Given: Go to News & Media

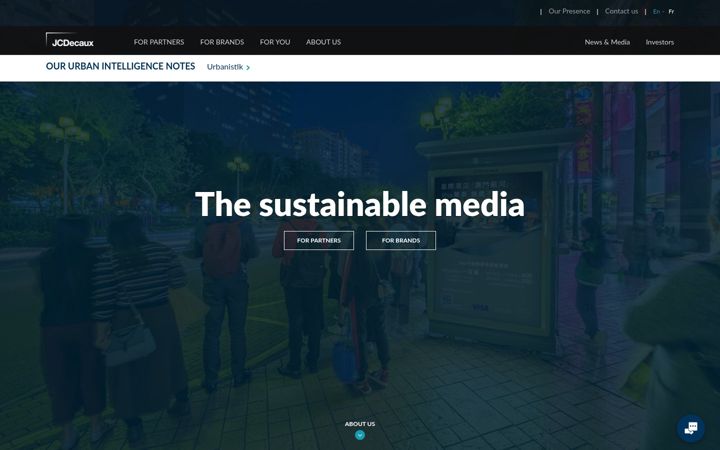Looking at the screenshot, I should tap(607, 42).
